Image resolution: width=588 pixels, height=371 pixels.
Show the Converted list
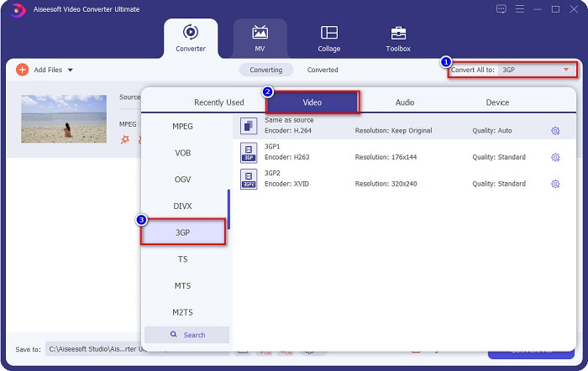(323, 70)
